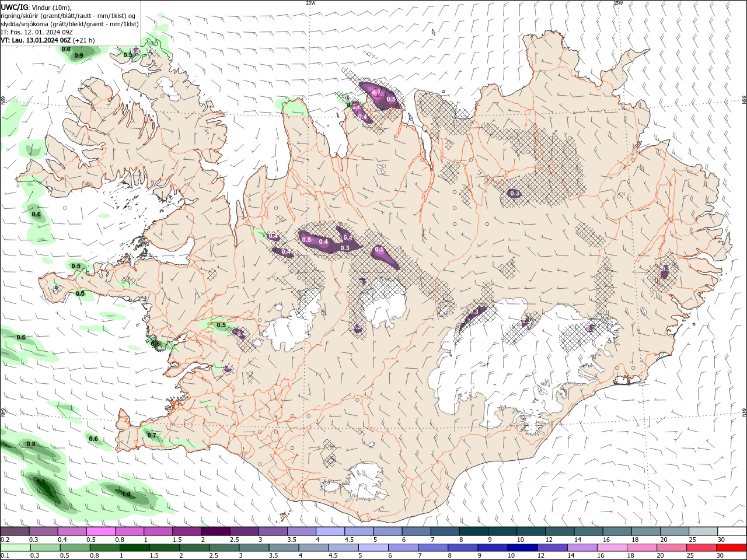This screenshot has width=747, height=560.
Task: Click the bright red rain swatch at 30
Action: point(732,548)
